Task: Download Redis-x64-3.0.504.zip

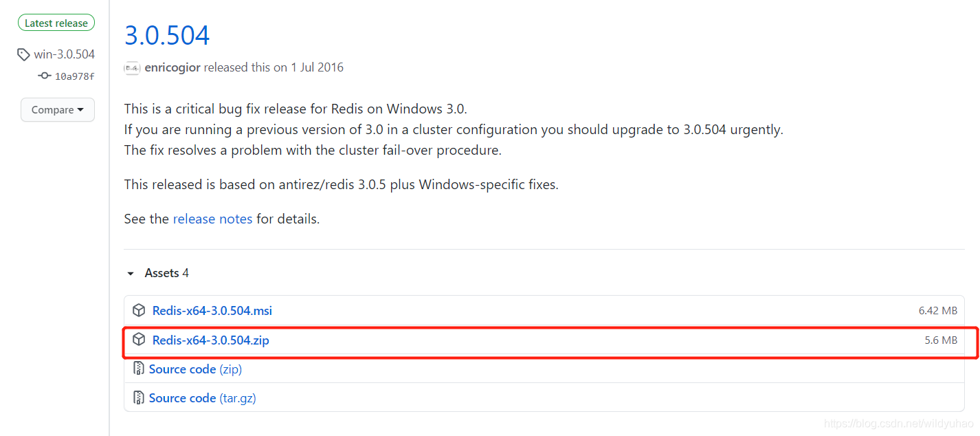Action: coord(210,340)
